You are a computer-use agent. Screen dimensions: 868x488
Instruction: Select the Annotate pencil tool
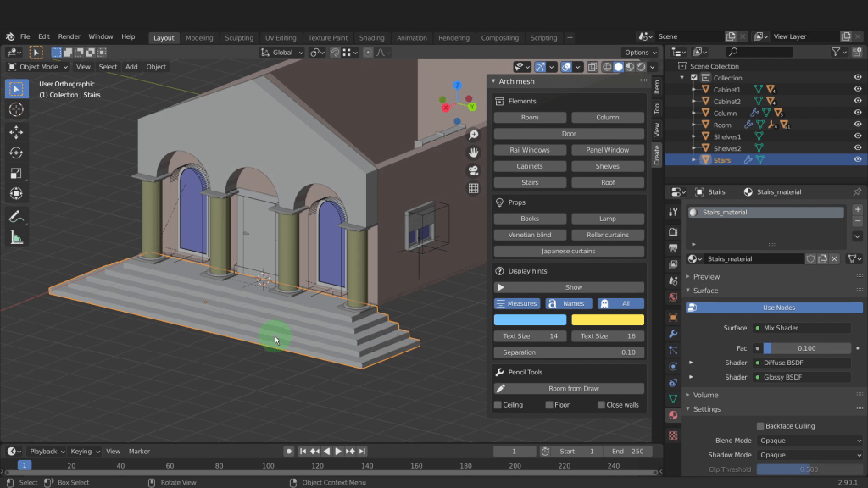[16, 216]
